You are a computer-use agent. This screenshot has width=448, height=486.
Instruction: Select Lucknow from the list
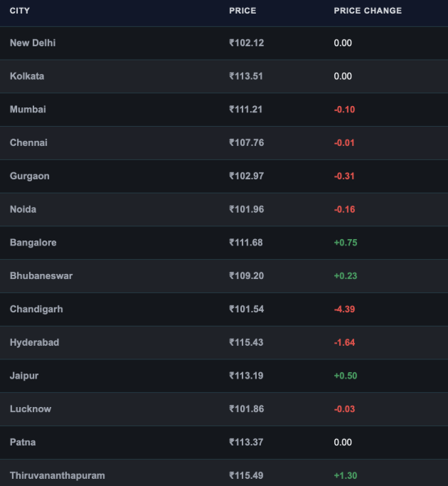click(x=31, y=409)
